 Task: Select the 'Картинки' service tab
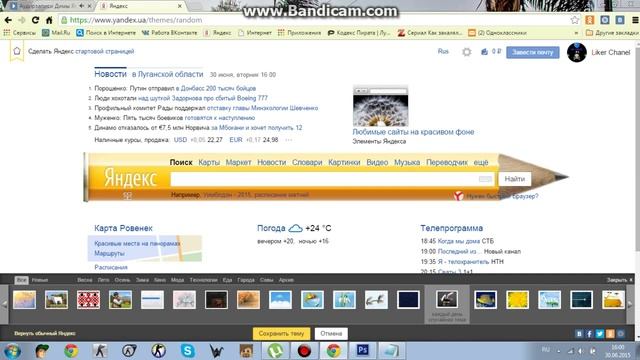[344, 162]
